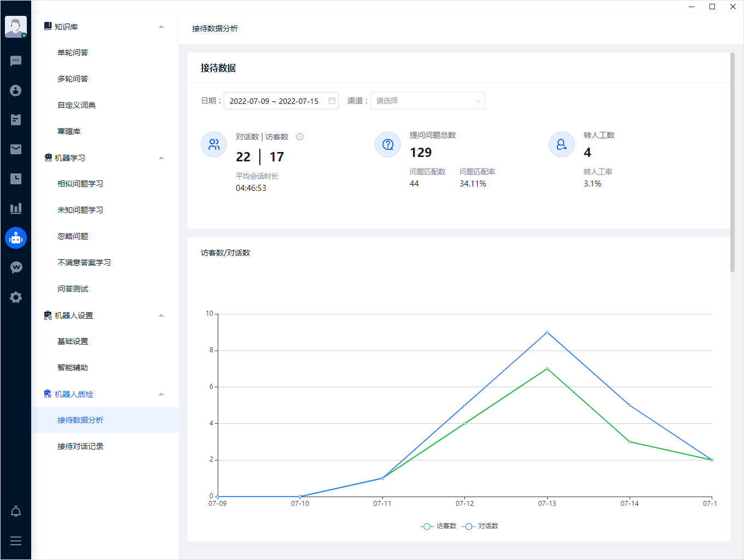Screen dimensions: 744x560
Task: Click the info icon beside 访客数
Action: pos(300,137)
